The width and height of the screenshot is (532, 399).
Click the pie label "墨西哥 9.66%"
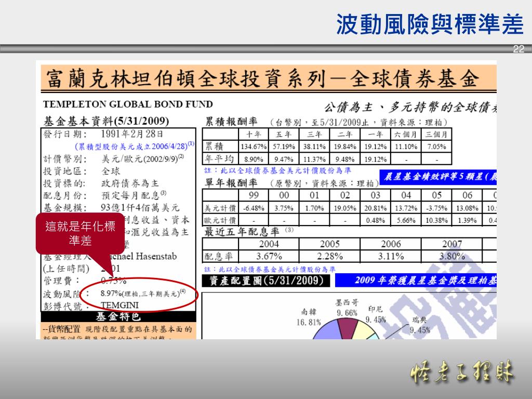tap(347, 308)
